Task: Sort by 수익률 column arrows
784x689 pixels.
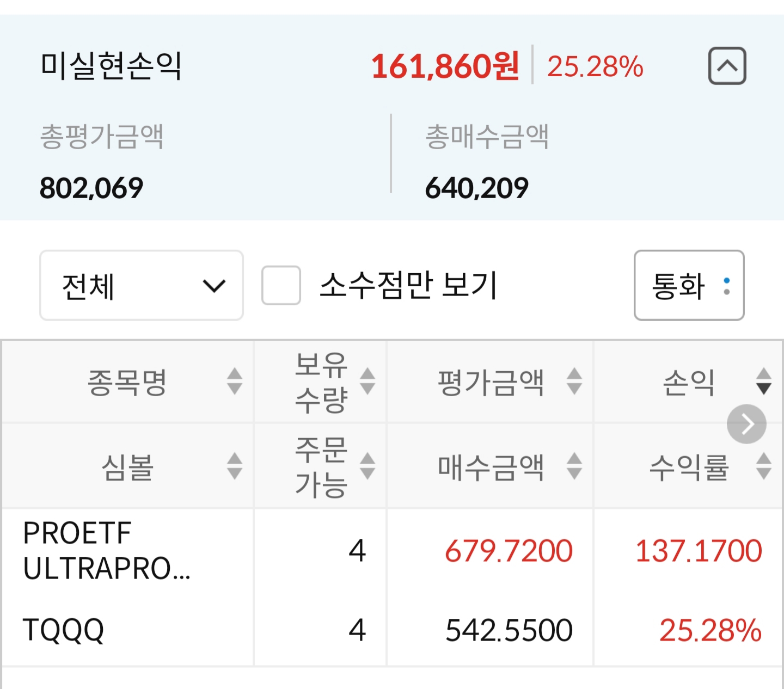Action: 764,466
